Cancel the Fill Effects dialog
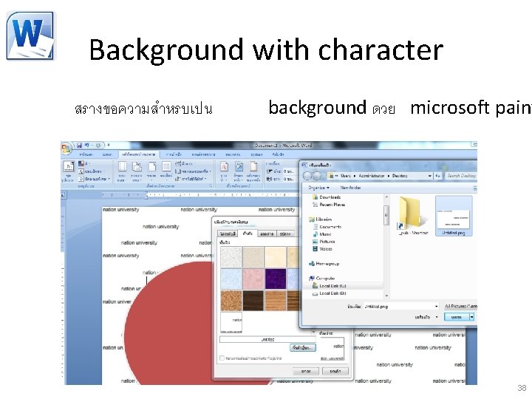The image size is (532, 399). pos(335,371)
